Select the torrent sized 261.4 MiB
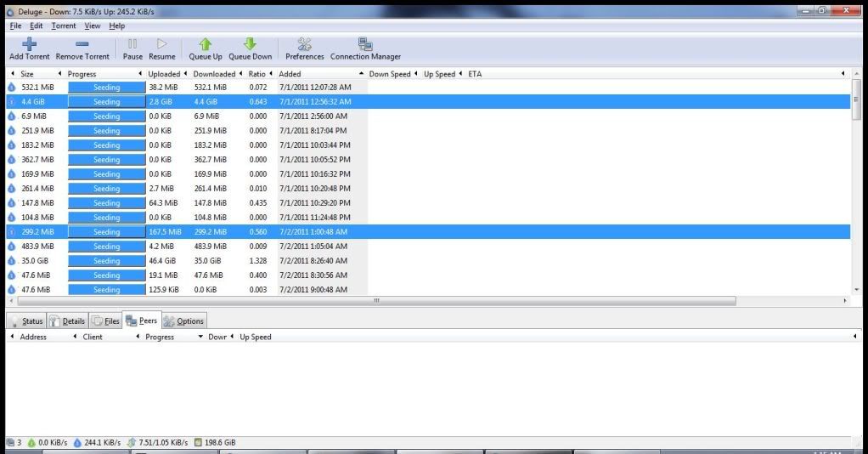Viewport: 868px width, 454px height. coord(428,189)
